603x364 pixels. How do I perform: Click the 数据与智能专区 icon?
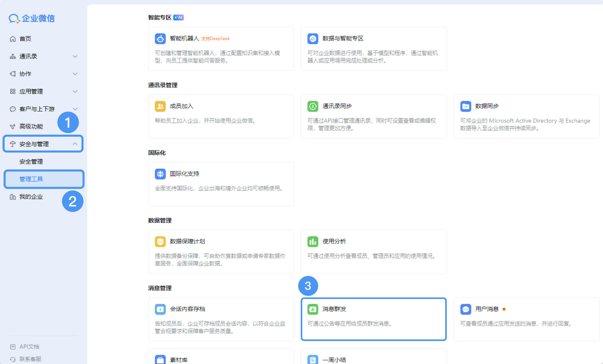pyautogui.click(x=313, y=39)
